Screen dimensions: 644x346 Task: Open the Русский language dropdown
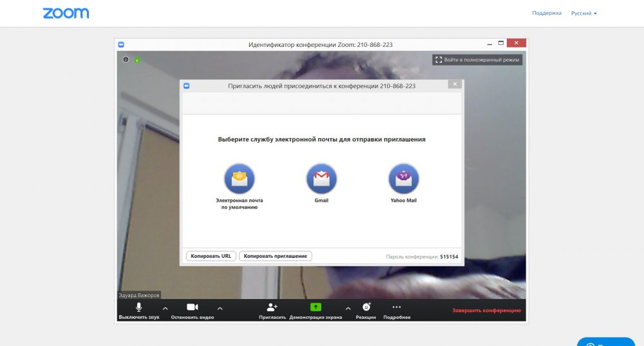click(x=584, y=13)
